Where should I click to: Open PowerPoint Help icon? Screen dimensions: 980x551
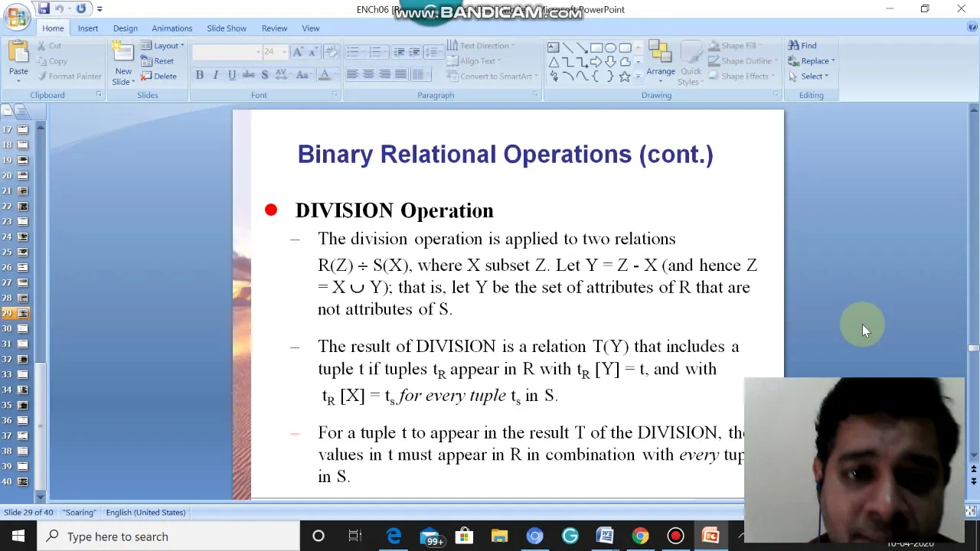pyautogui.click(x=972, y=28)
